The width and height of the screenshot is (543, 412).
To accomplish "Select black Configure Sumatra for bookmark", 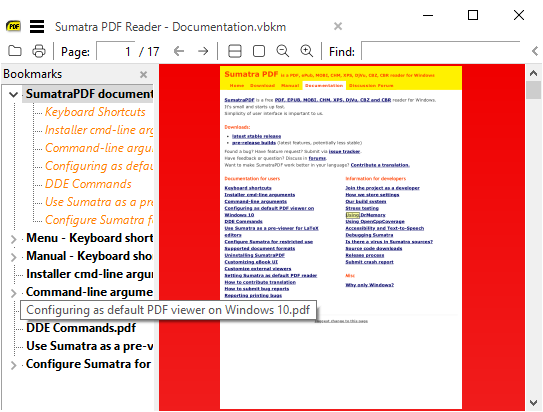I will tap(89, 364).
